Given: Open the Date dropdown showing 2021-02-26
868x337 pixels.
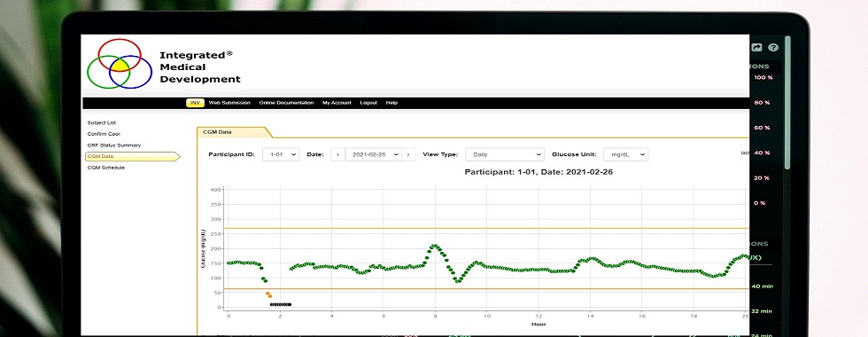Looking at the screenshot, I should click(x=373, y=154).
